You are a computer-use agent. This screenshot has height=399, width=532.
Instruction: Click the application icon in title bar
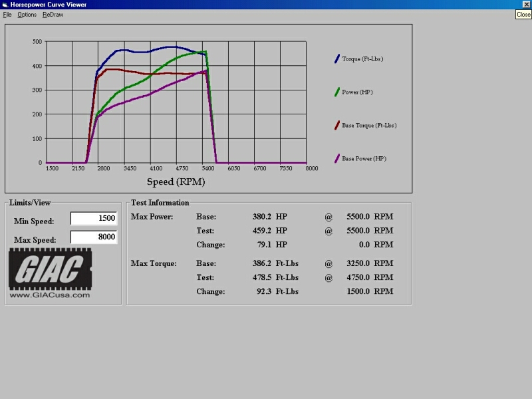click(x=5, y=5)
